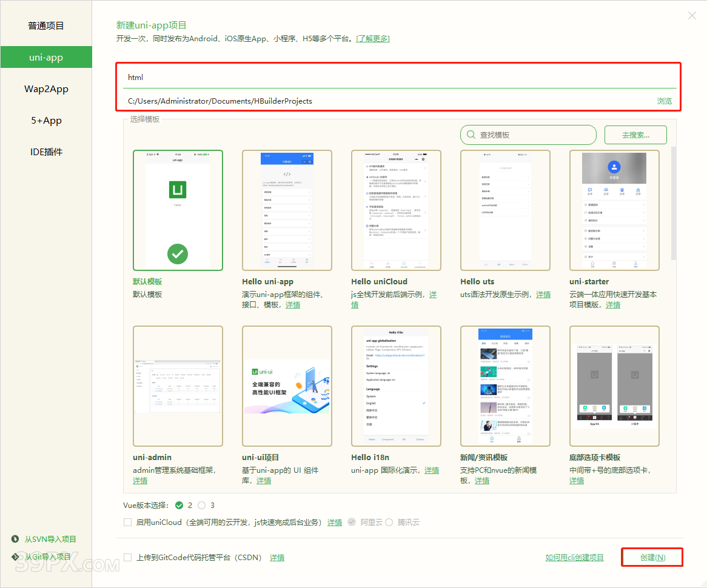Click the 新闻/资讯模板 template title
The width and height of the screenshot is (707, 588).
click(483, 457)
